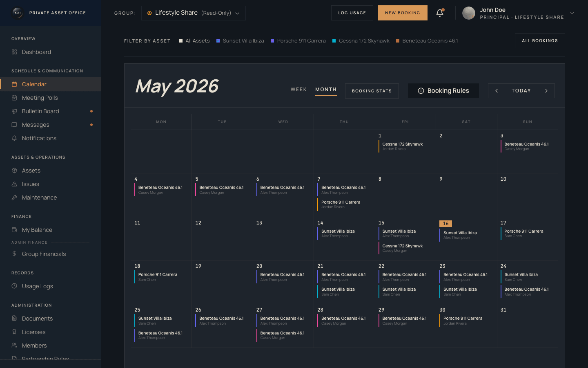Screen dimensions: 588x368
Task: Click the Group Financials dollar icon
Action: (14, 254)
